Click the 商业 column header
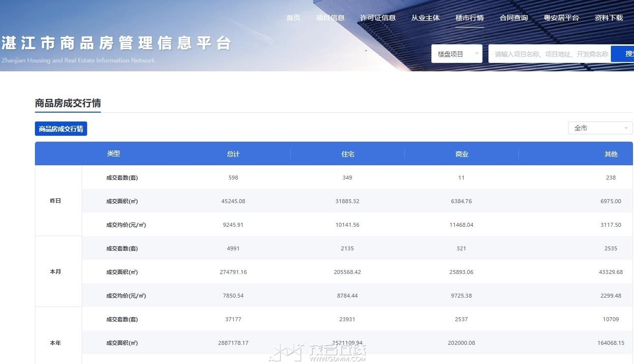 (461, 154)
